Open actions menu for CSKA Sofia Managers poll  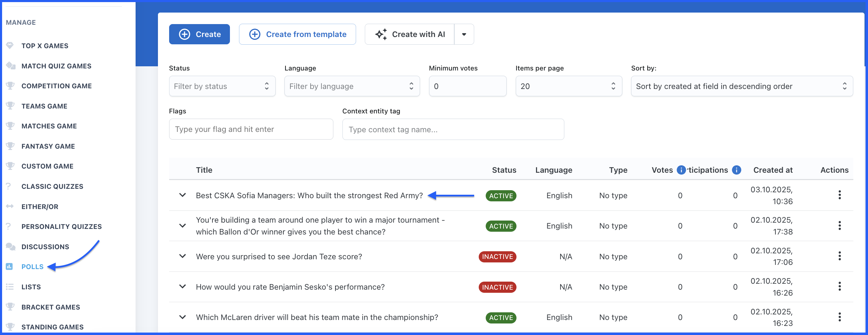pos(839,195)
